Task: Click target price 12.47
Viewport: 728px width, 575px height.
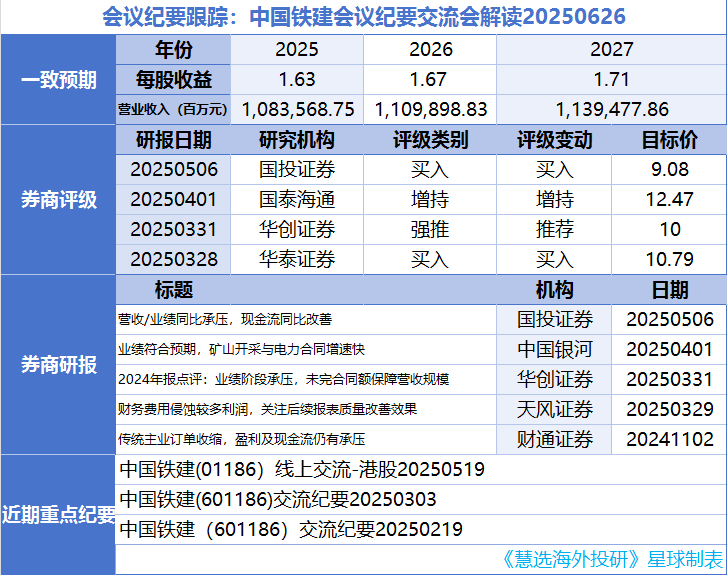Action: point(669,200)
